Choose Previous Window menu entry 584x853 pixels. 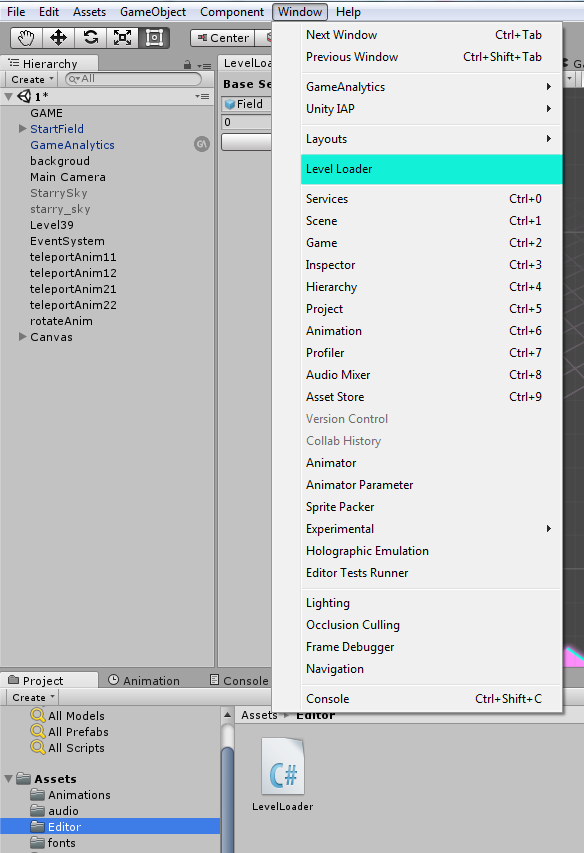click(x=431, y=57)
